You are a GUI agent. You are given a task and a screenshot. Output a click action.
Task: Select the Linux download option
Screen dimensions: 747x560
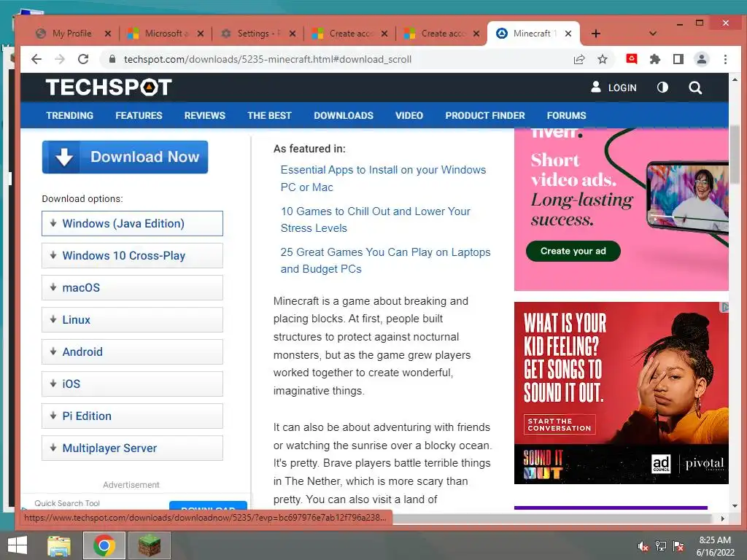[132, 319]
